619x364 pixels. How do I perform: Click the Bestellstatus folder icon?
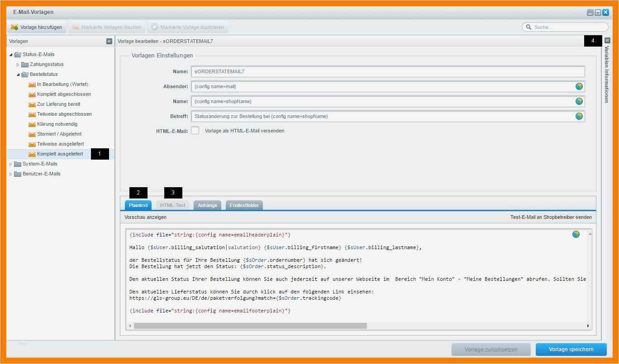tap(25, 74)
